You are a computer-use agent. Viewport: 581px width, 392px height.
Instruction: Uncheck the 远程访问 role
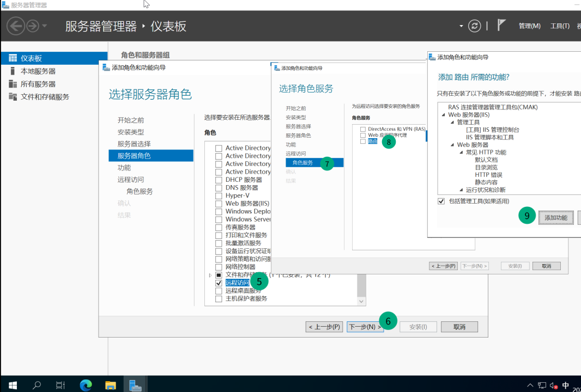click(x=219, y=283)
